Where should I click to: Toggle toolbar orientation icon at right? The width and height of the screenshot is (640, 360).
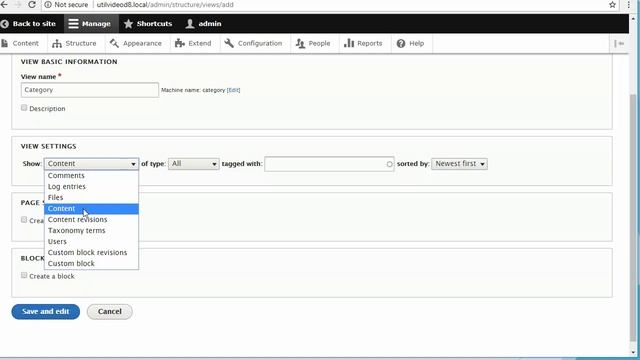pos(619,43)
